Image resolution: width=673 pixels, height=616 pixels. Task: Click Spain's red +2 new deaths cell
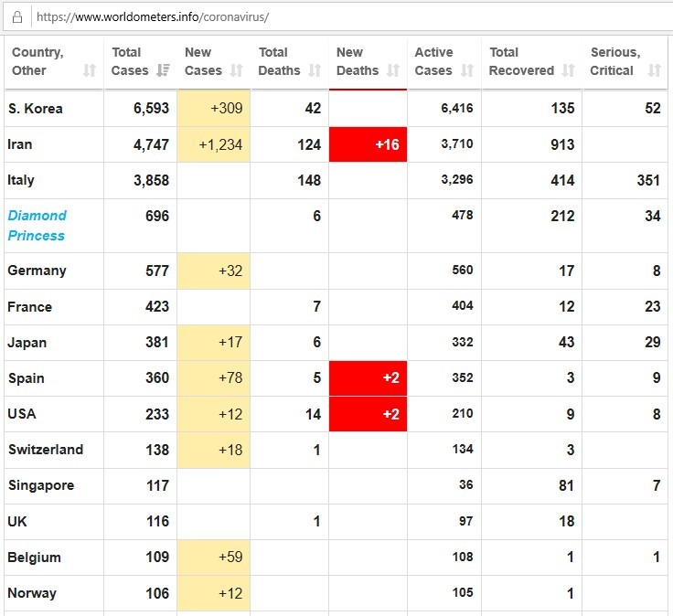(x=368, y=378)
